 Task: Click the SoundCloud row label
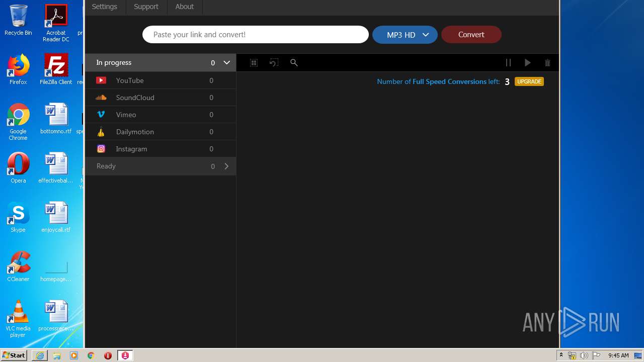[x=135, y=98]
